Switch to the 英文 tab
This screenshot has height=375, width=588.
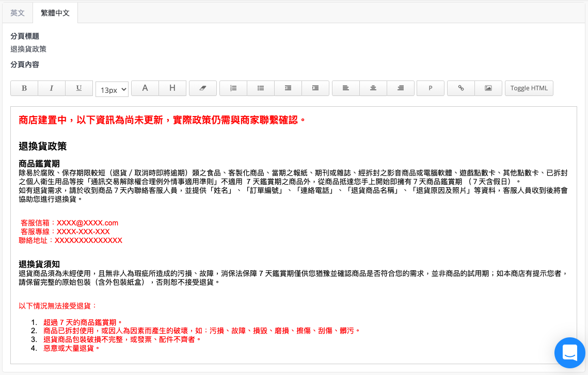(18, 13)
